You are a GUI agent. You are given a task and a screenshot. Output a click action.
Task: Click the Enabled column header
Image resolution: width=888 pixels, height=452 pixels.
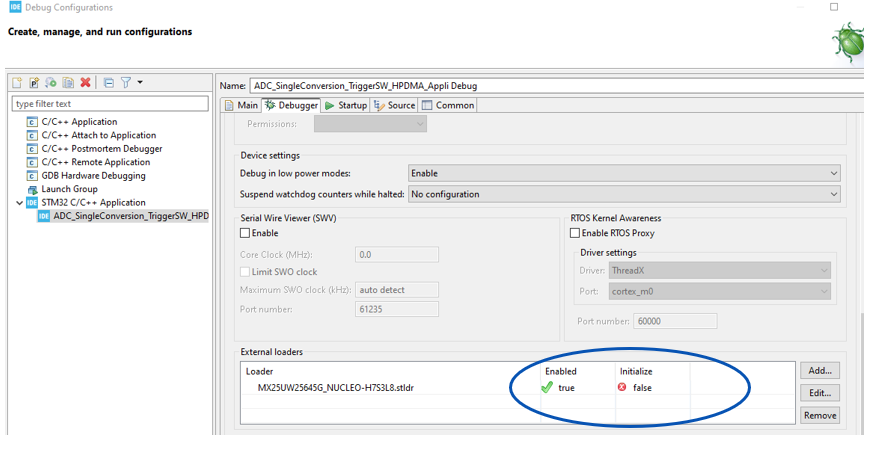(x=561, y=372)
